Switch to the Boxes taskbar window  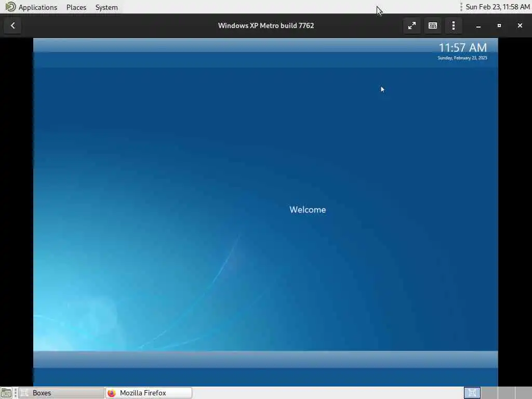point(61,393)
